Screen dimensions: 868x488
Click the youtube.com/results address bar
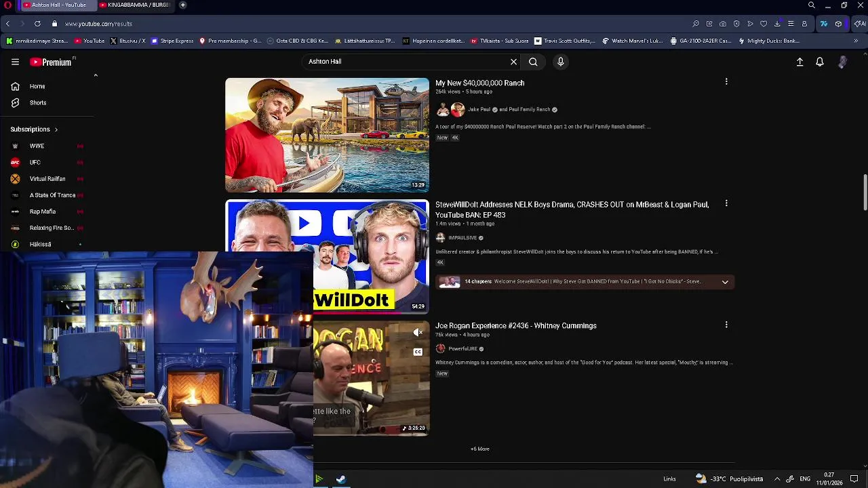98,24
